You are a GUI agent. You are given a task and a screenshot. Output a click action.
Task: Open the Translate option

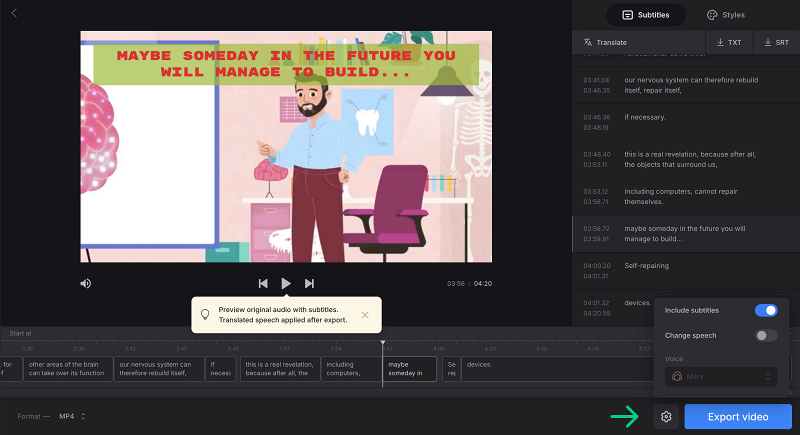tap(605, 42)
